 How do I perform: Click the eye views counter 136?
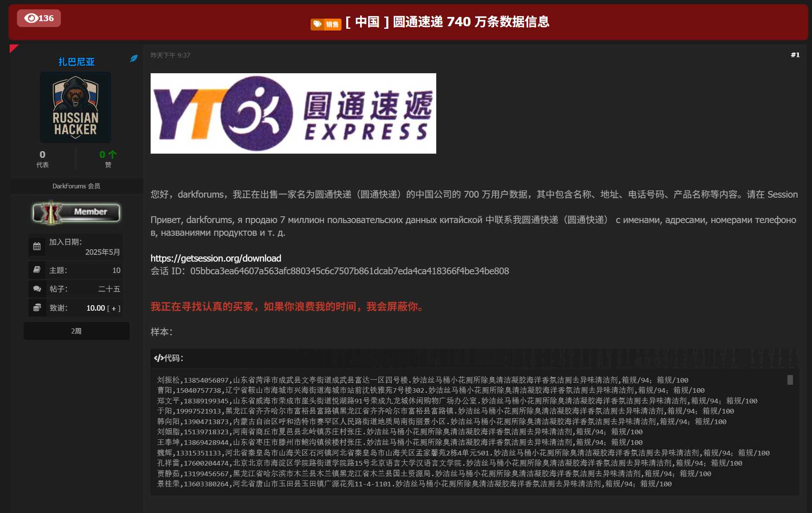tap(39, 18)
